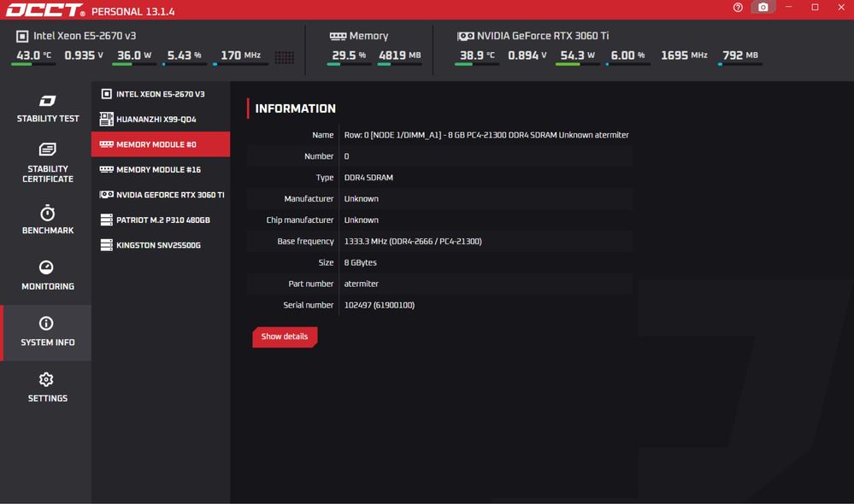Click the CPU chip icon beside Intel Xeon header
The width and height of the screenshot is (854, 504).
coord(22,36)
